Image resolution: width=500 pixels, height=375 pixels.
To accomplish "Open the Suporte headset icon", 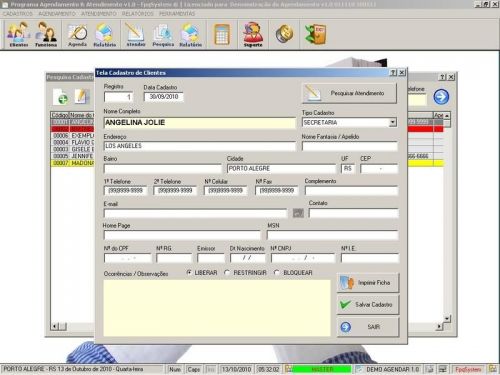I will [253, 34].
